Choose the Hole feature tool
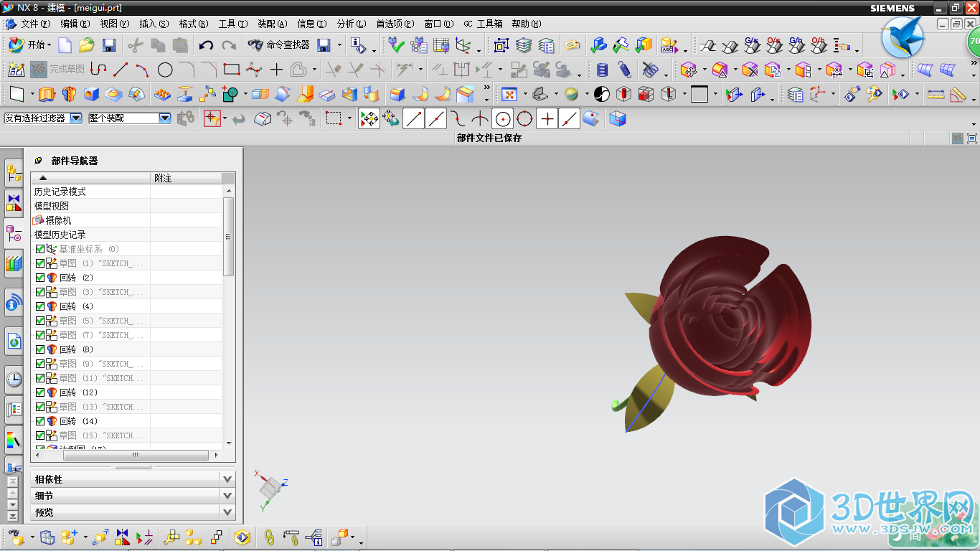 click(x=91, y=94)
